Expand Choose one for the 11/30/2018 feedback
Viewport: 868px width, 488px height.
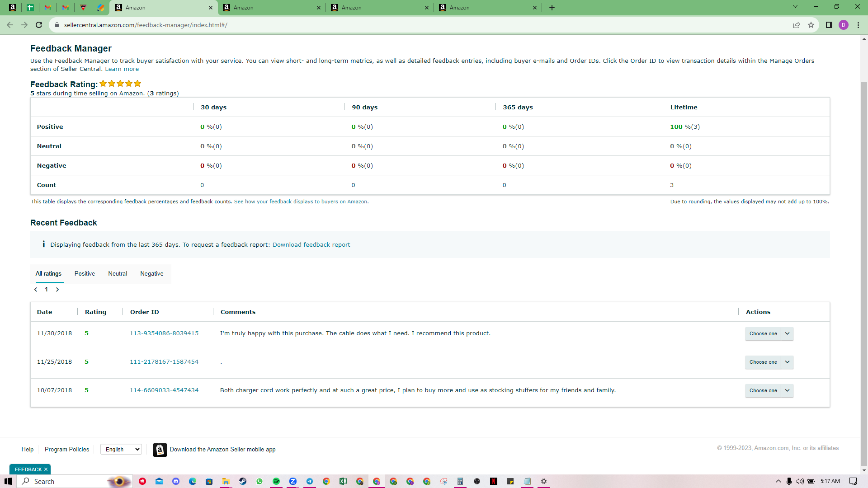[x=769, y=334]
